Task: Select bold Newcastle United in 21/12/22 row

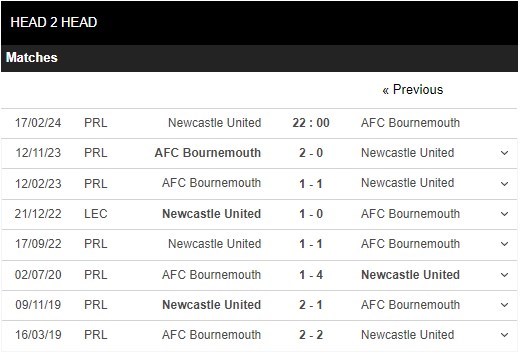Action: tap(211, 214)
